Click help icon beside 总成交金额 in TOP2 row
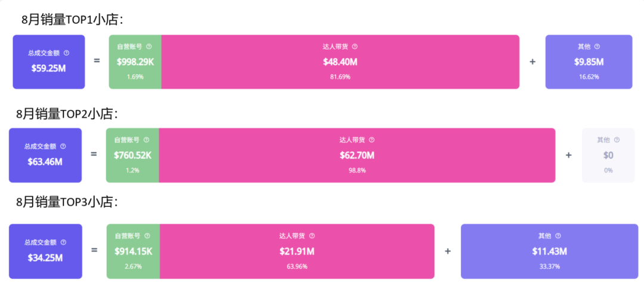The width and height of the screenshot is (644, 291). 63,146
